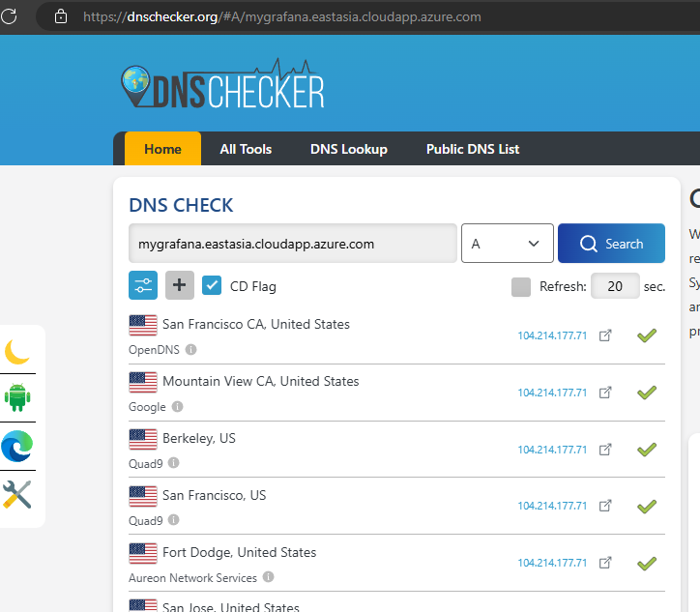Click the Google provider label

coord(147,407)
